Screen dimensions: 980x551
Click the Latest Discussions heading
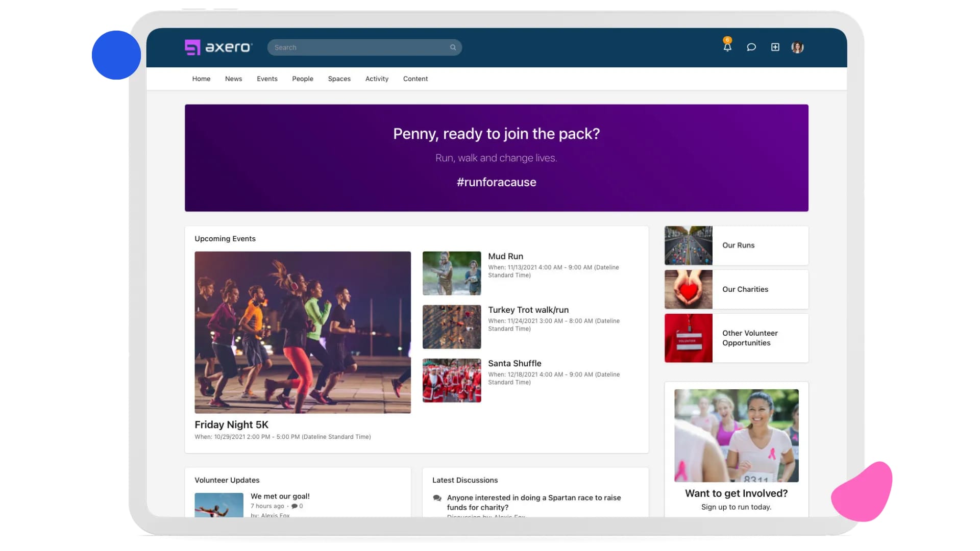(x=464, y=480)
